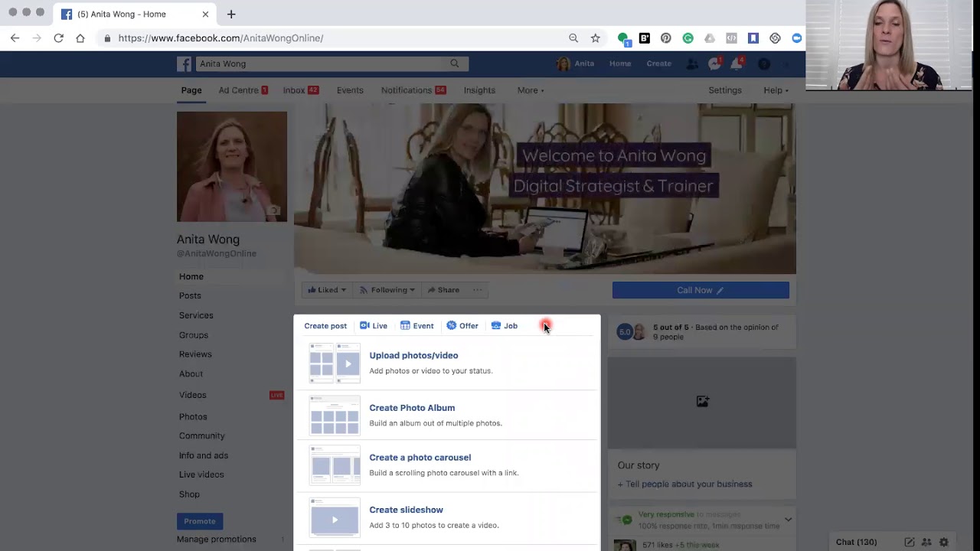Open the Zoom camera extension icon

[x=797, y=38]
